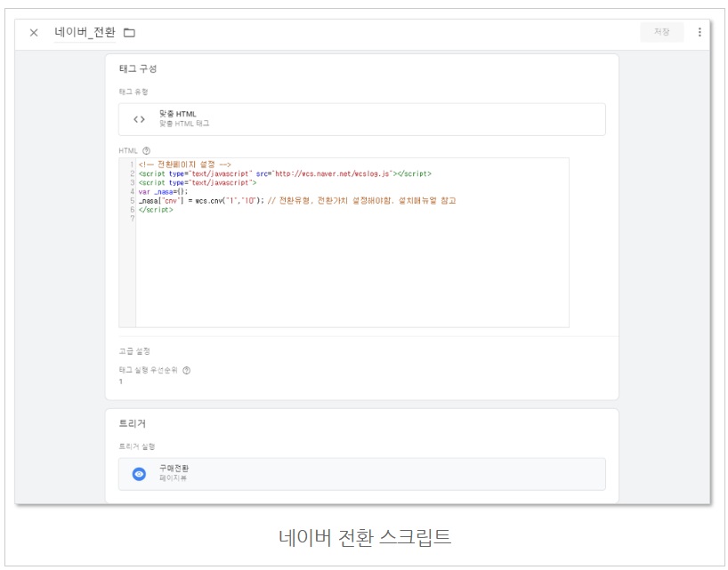This screenshot has width=728, height=570.
Task: Click the var _nasa={}; code line
Action: (x=163, y=191)
